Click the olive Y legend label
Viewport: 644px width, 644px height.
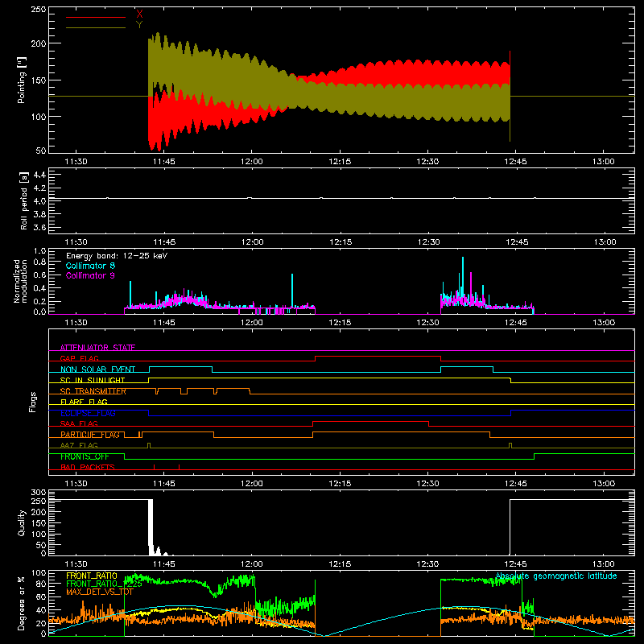pyautogui.click(x=139, y=25)
